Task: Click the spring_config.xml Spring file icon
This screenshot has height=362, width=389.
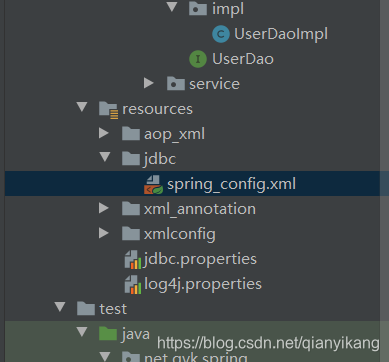Action: coord(153,185)
